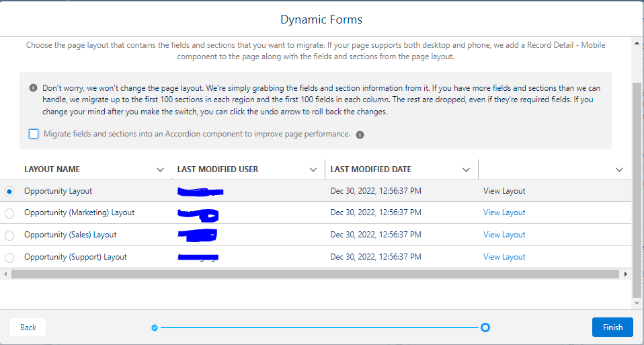Click the horizontal scrollbar left arrow

point(5,274)
